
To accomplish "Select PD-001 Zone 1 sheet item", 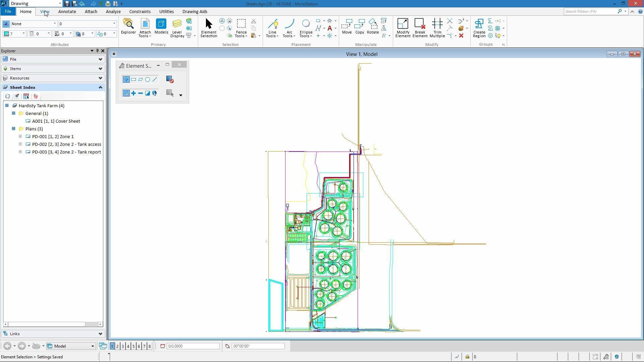I will click(53, 136).
